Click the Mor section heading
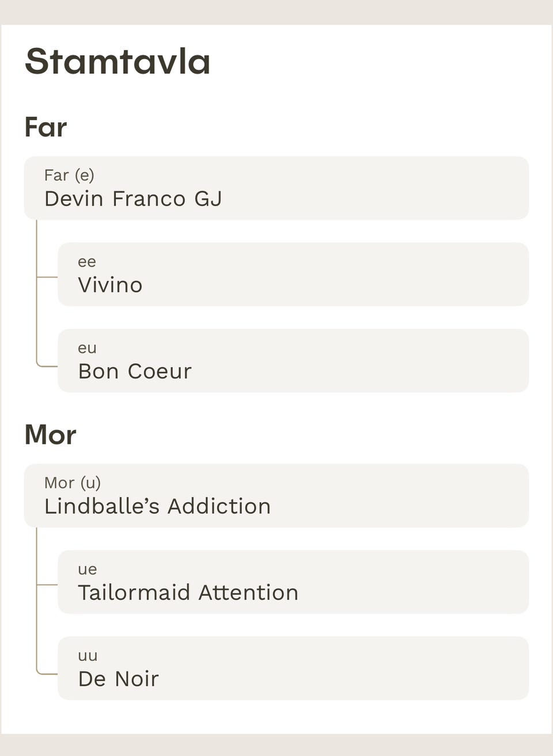 50,435
